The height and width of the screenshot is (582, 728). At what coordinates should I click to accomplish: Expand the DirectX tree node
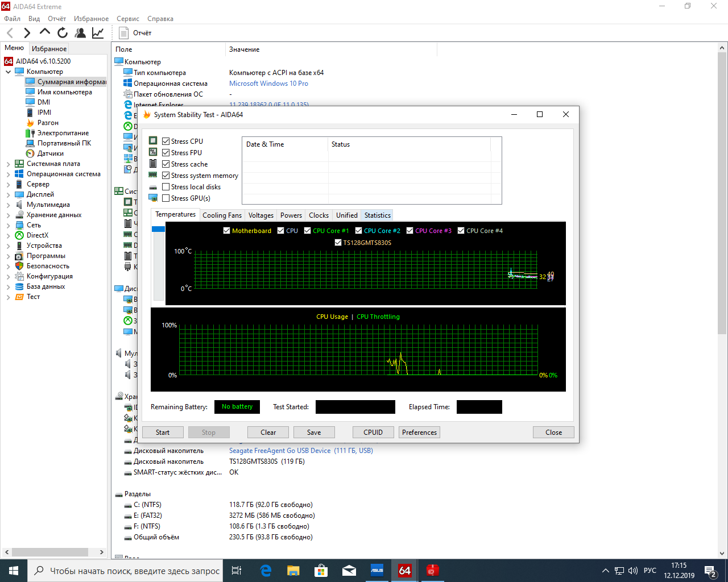click(x=8, y=235)
